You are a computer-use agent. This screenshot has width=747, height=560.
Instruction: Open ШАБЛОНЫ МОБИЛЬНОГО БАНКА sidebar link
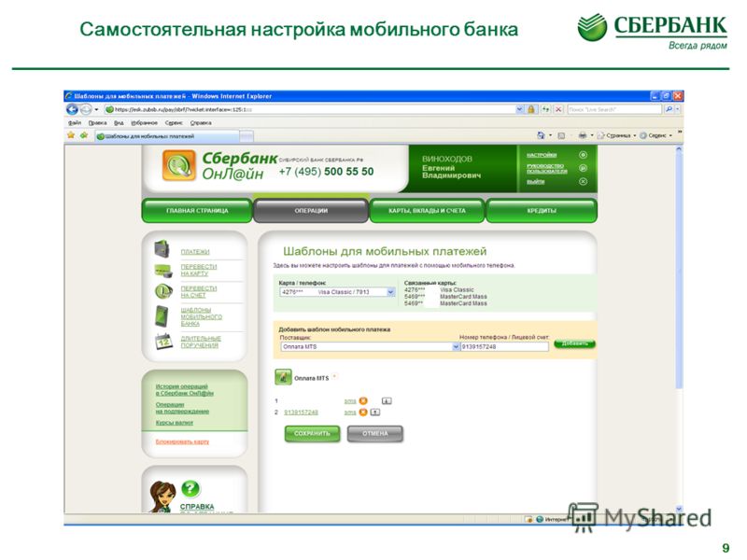[201, 316]
